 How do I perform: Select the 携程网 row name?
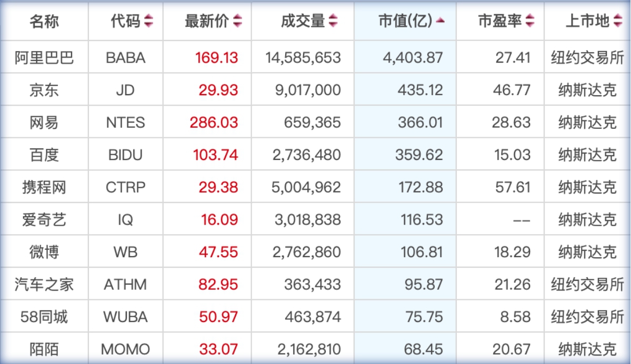(44, 187)
